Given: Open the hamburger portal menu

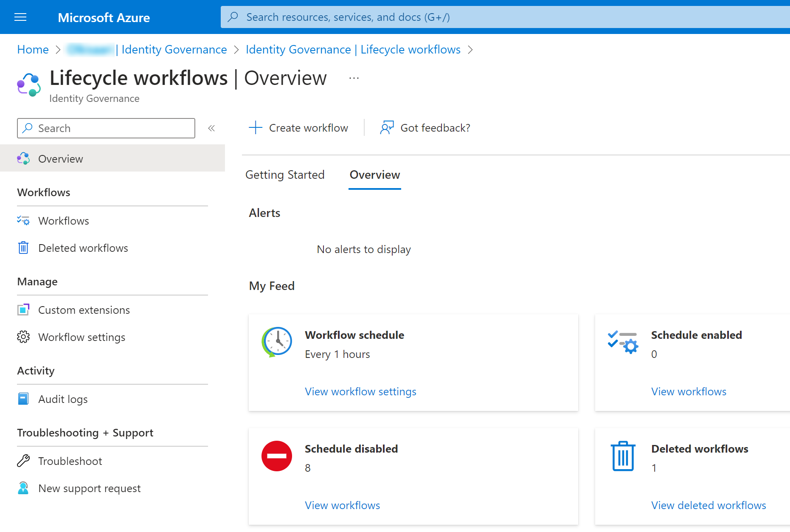Looking at the screenshot, I should (x=20, y=17).
